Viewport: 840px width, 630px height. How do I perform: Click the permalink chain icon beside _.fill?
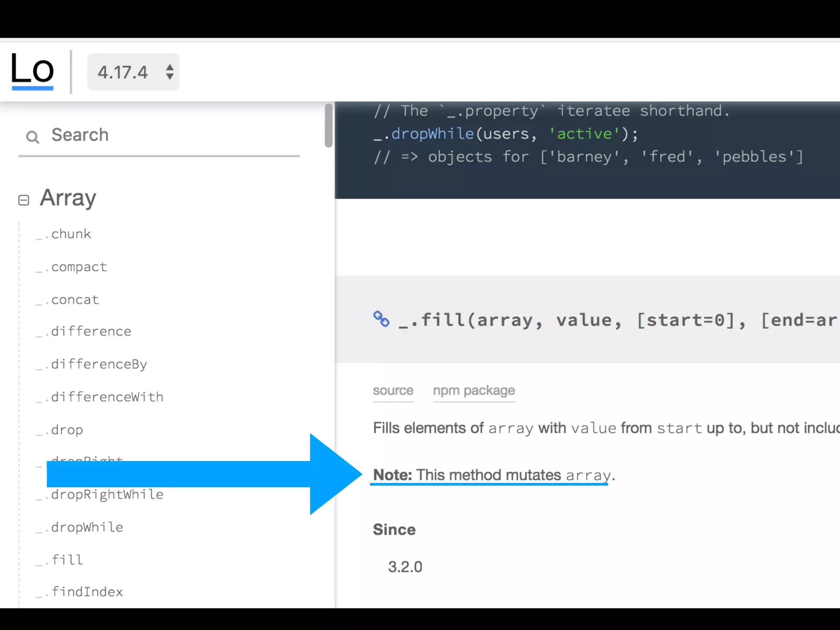coord(381,319)
